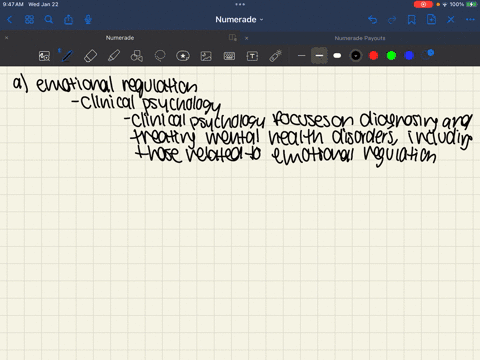Exit editing with the X icon
The height and width of the screenshot is (360, 480).
point(451,20)
